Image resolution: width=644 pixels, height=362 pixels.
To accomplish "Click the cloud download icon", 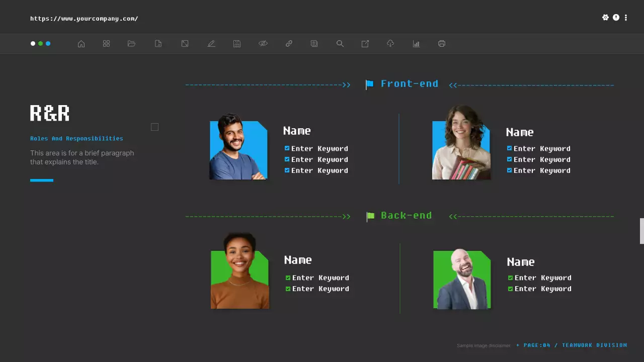I will point(390,44).
